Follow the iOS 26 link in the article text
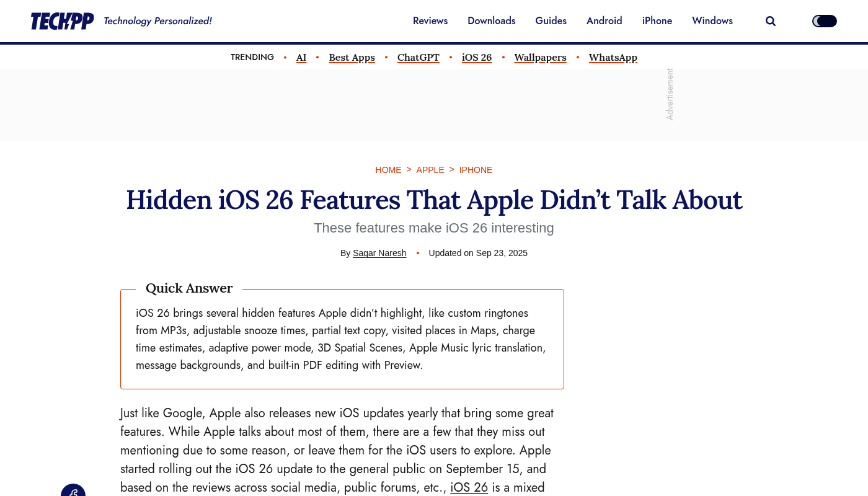 (x=469, y=487)
